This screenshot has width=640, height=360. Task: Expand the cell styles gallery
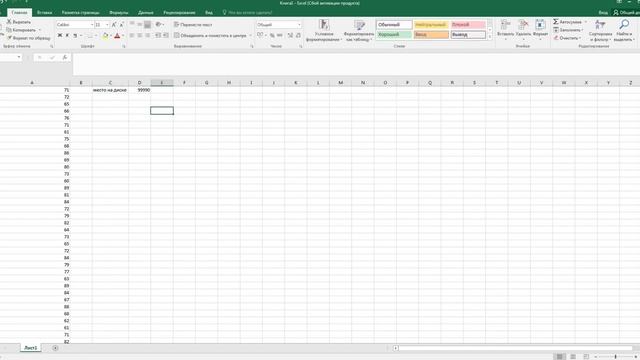[x=490, y=37]
